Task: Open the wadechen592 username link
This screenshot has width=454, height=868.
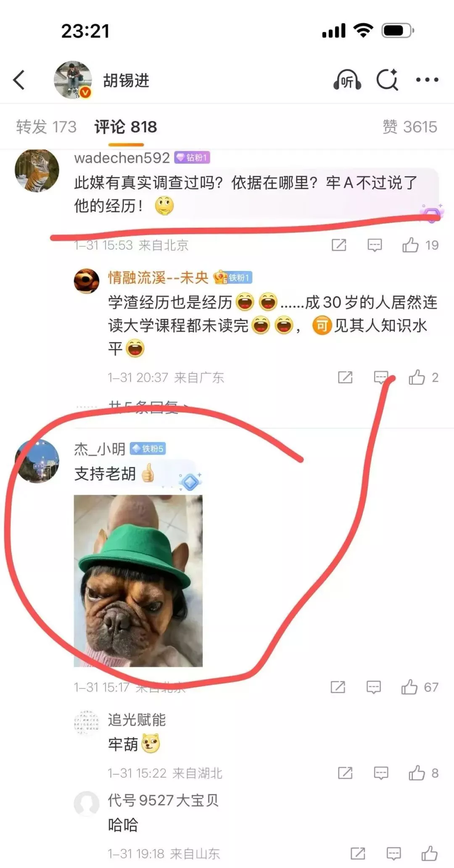Action: 122,158
